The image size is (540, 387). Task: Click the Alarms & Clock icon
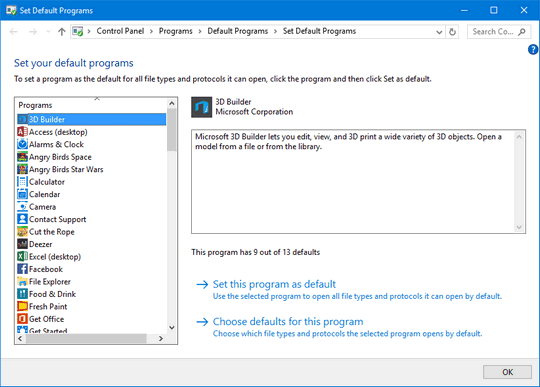point(22,144)
